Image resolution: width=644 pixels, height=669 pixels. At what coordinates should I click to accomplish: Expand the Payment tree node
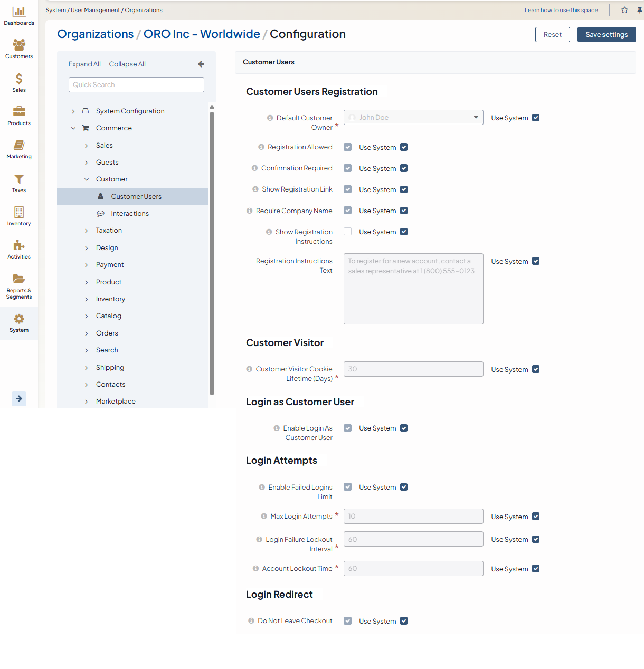click(87, 265)
